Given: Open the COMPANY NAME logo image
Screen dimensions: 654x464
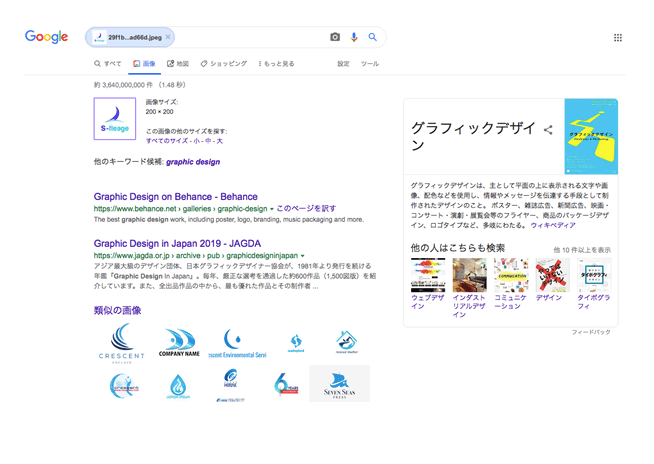Looking at the screenshot, I should pyautogui.click(x=179, y=343).
